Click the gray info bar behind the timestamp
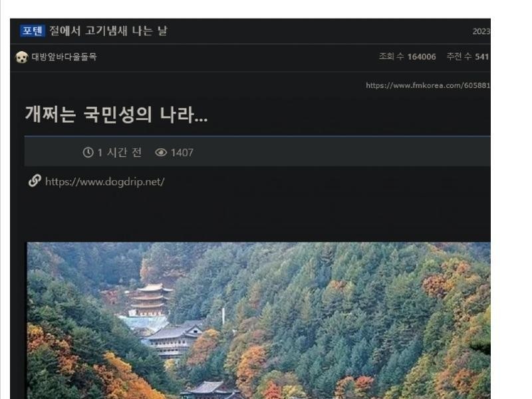 [x=257, y=152]
